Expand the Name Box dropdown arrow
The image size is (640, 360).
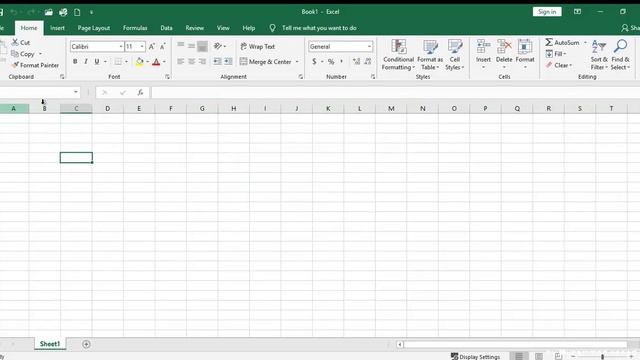(x=76, y=92)
